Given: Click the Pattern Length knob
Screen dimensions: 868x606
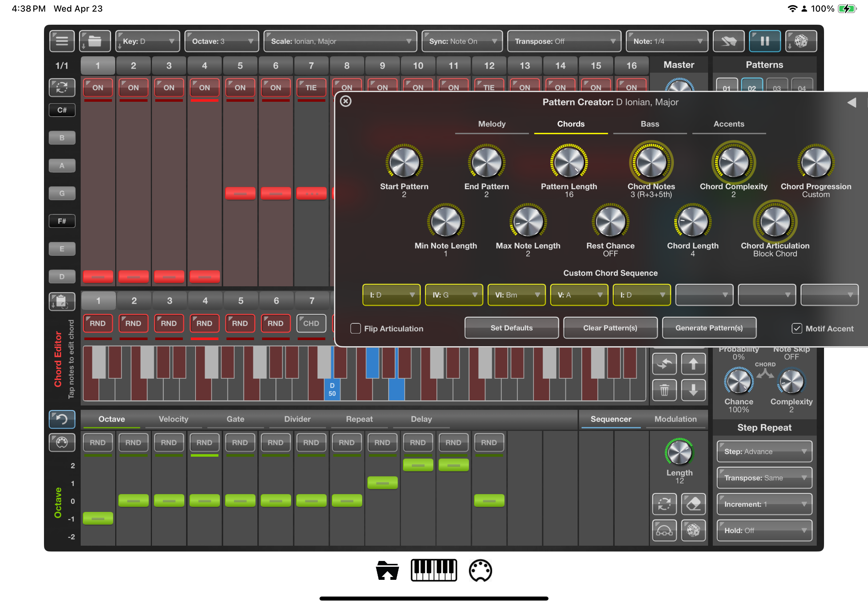Looking at the screenshot, I should [x=569, y=162].
